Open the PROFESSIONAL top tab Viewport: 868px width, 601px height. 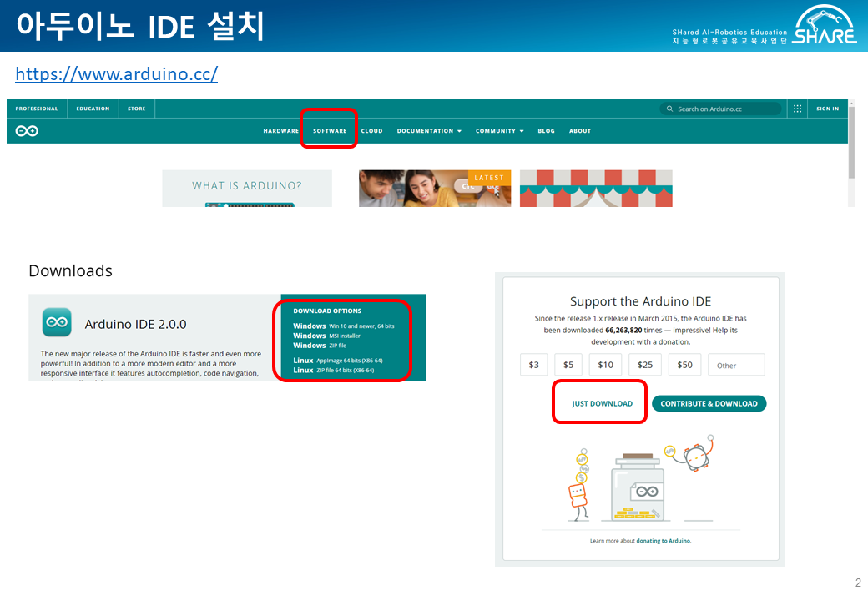[37, 109]
